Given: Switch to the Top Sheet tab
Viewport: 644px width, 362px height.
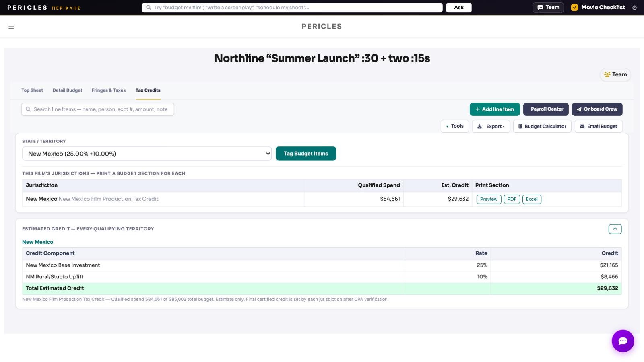Looking at the screenshot, I should [32, 90].
